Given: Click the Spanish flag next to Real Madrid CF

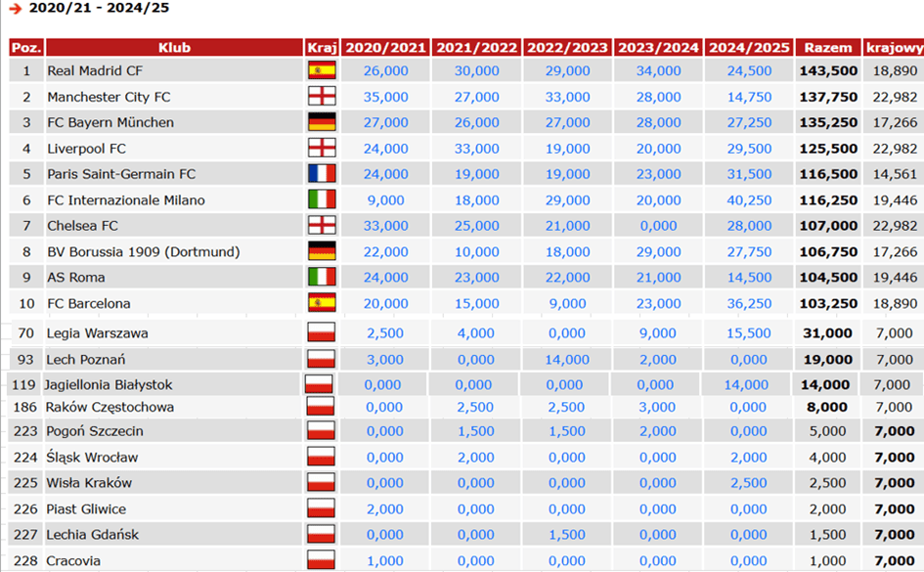Looking at the screenshot, I should tap(322, 70).
